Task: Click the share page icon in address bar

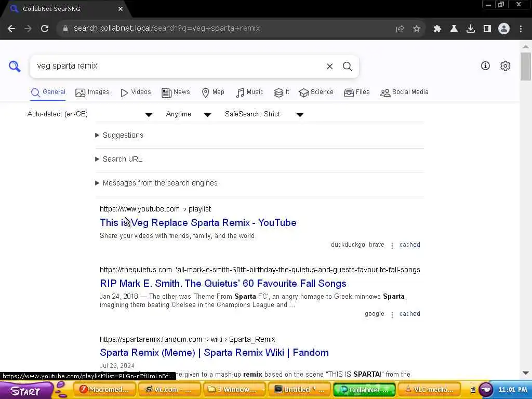Action: pyautogui.click(x=400, y=29)
